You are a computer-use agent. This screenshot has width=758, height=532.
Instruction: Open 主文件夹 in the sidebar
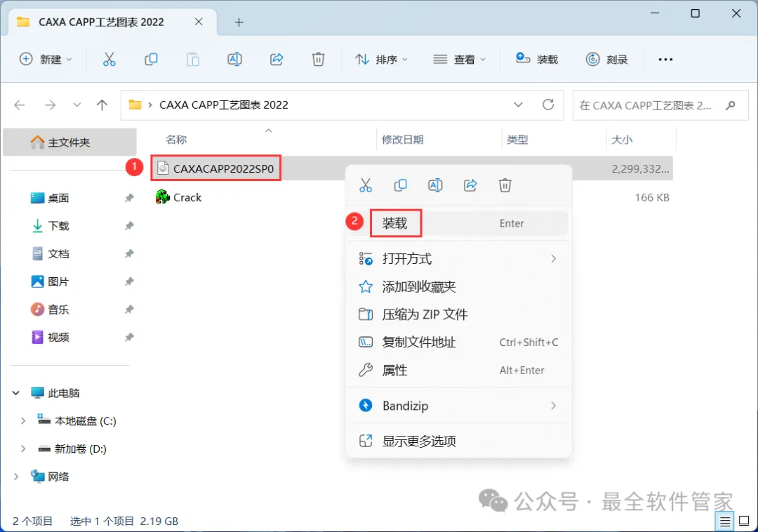(69, 142)
